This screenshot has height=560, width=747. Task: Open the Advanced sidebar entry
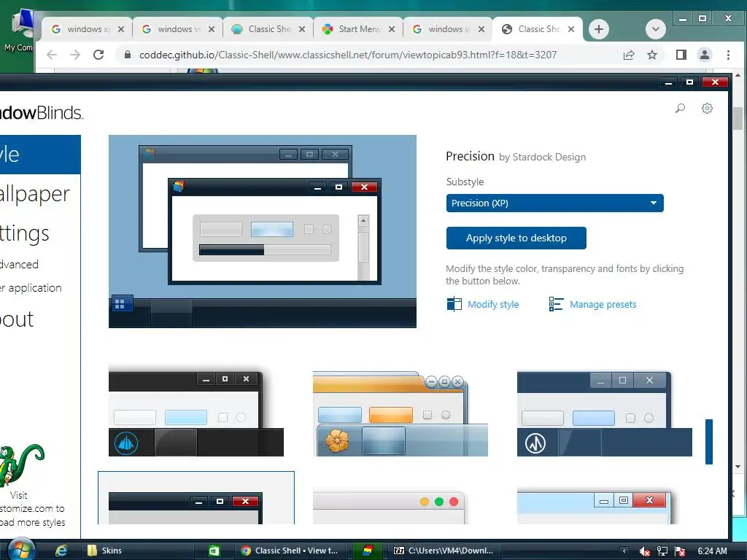coord(19,264)
